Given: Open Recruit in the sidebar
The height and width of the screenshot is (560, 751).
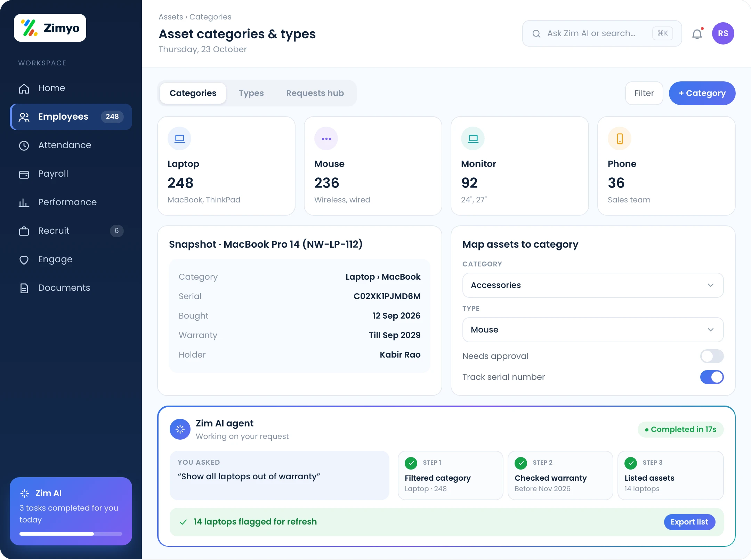Looking at the screenshot, I should tap(71, 231).
